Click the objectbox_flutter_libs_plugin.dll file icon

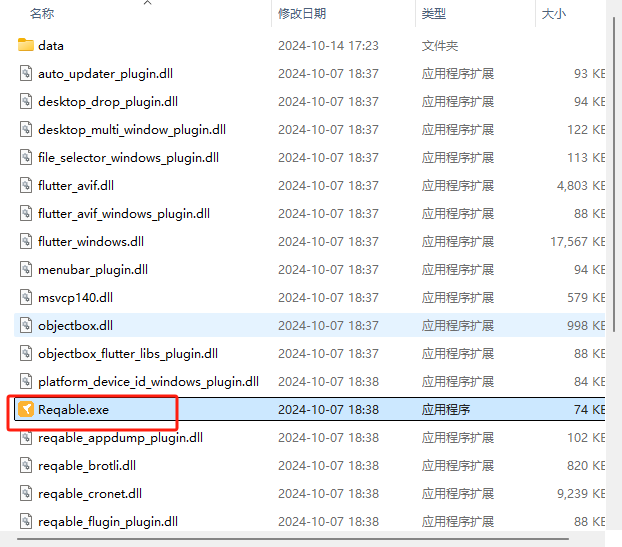[x=26, y=353]
